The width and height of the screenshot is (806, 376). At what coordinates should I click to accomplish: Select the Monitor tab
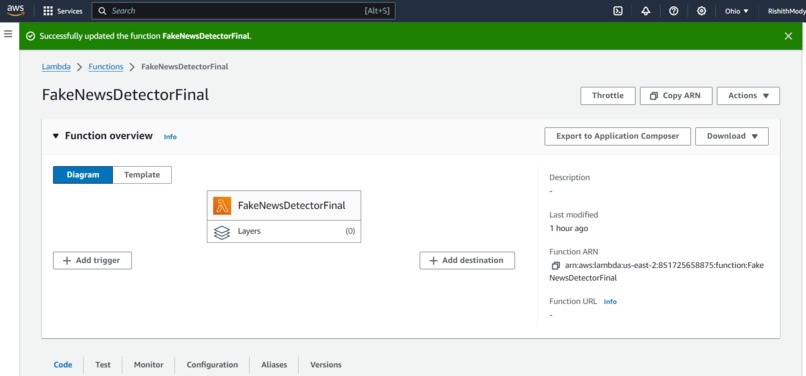pyautogui.click(x=149, y=365)
